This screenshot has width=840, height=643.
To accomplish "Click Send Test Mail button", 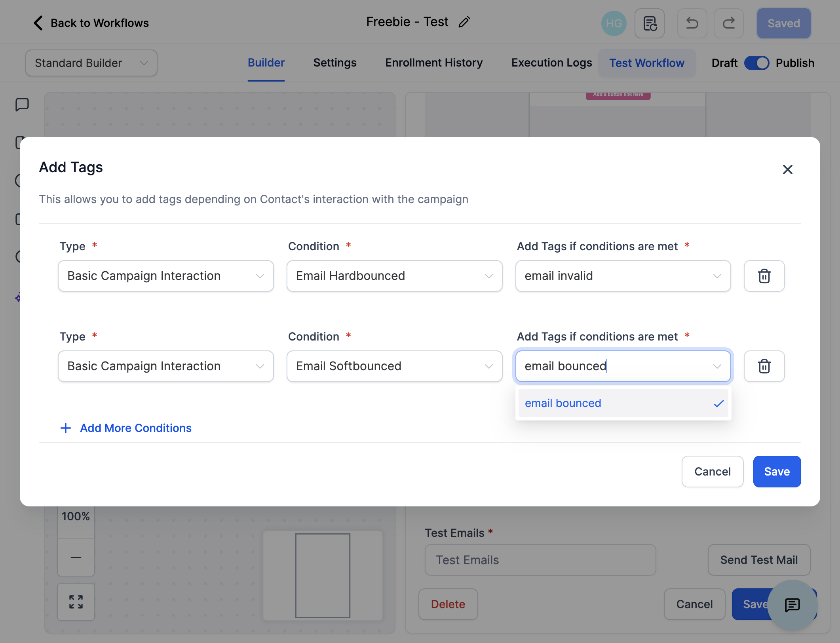I will pos(759,560).
